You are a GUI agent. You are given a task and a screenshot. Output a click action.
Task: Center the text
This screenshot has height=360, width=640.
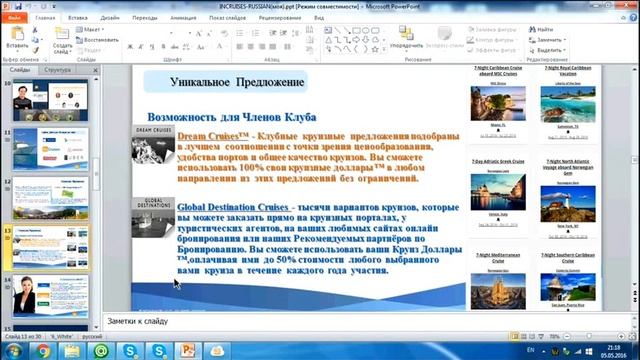[x=251, y=47]
